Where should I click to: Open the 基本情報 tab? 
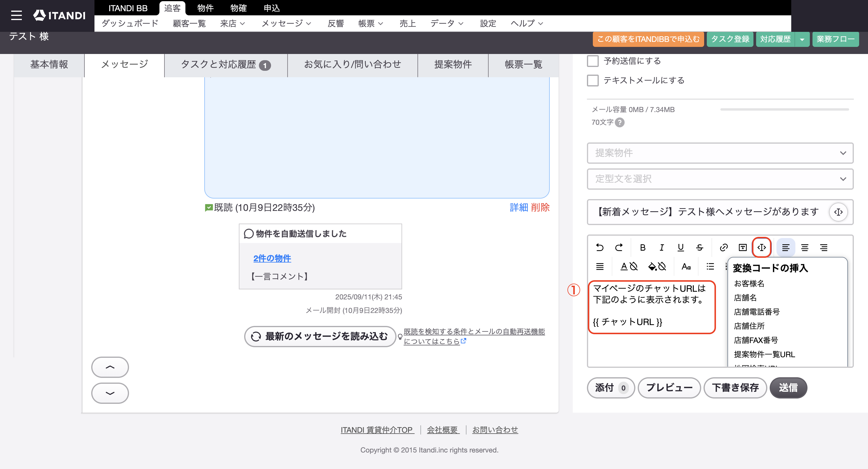click(x=49, y=65)
